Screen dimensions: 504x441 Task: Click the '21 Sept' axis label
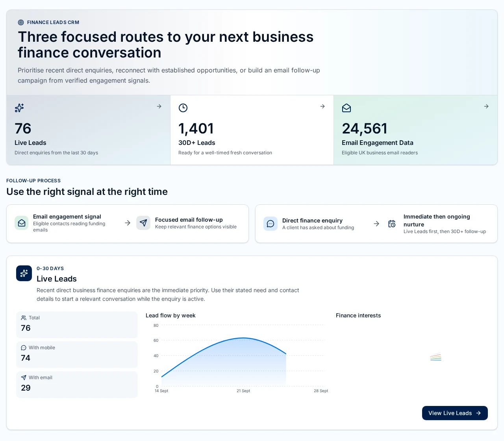(243, 391)
